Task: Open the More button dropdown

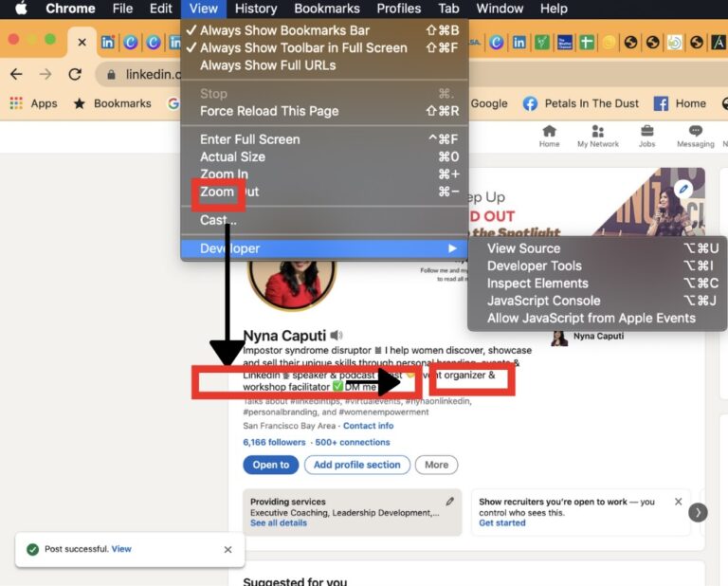Action: tap(436, 465)
